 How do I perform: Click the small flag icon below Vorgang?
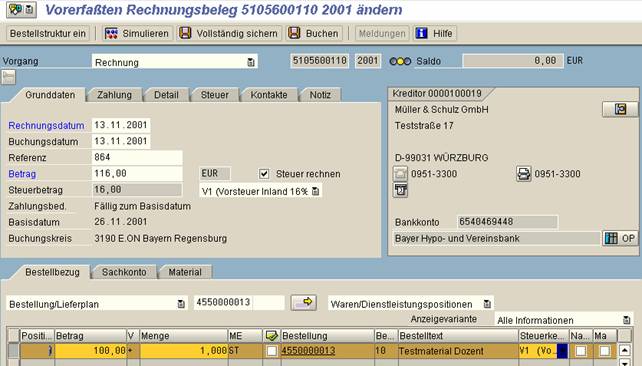(8, 77)
